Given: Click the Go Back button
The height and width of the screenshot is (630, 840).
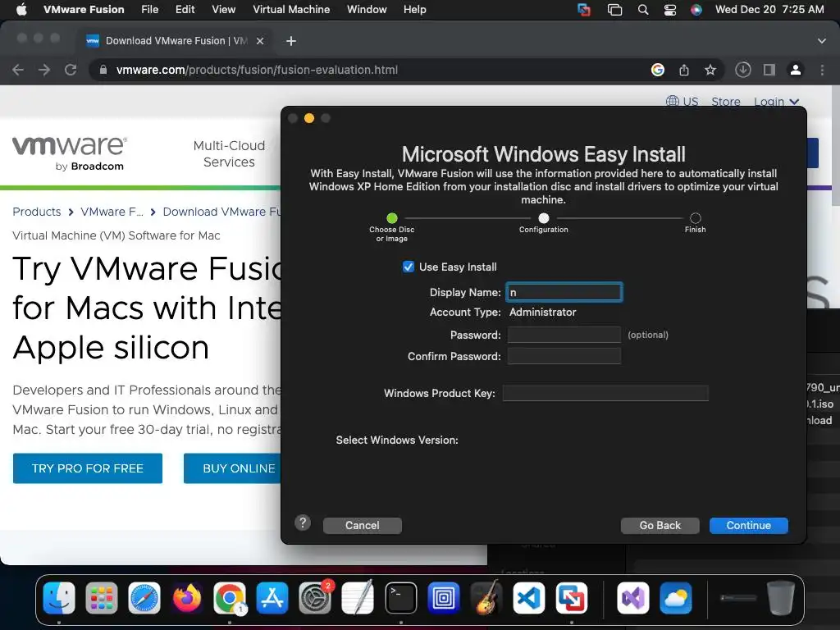Looking at the screenshot, I should click(660, 526).
